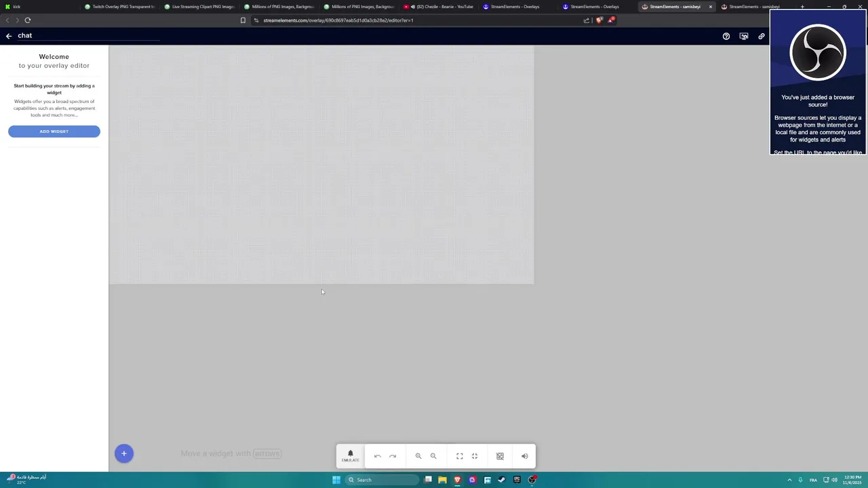Click the share icon in address bar

[x=587, y=20]
